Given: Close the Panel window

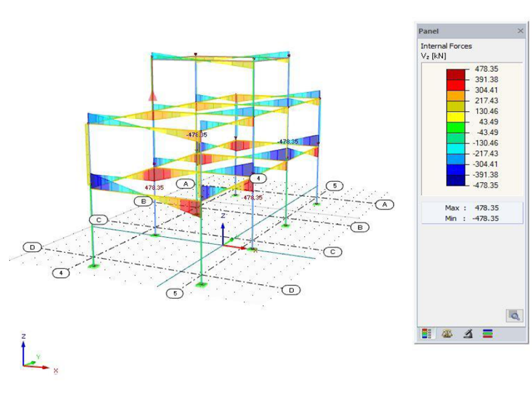Looking at the screenshot, I should pos(521,31).
